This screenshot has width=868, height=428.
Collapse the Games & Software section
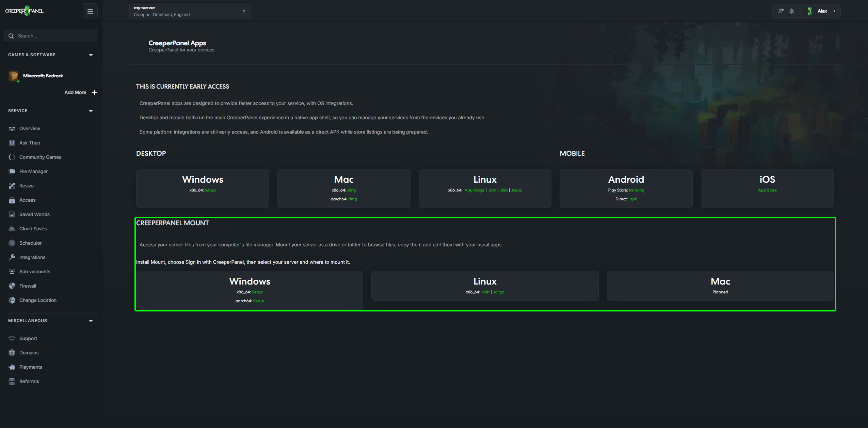pyautogui.click(x=91, y=55)
